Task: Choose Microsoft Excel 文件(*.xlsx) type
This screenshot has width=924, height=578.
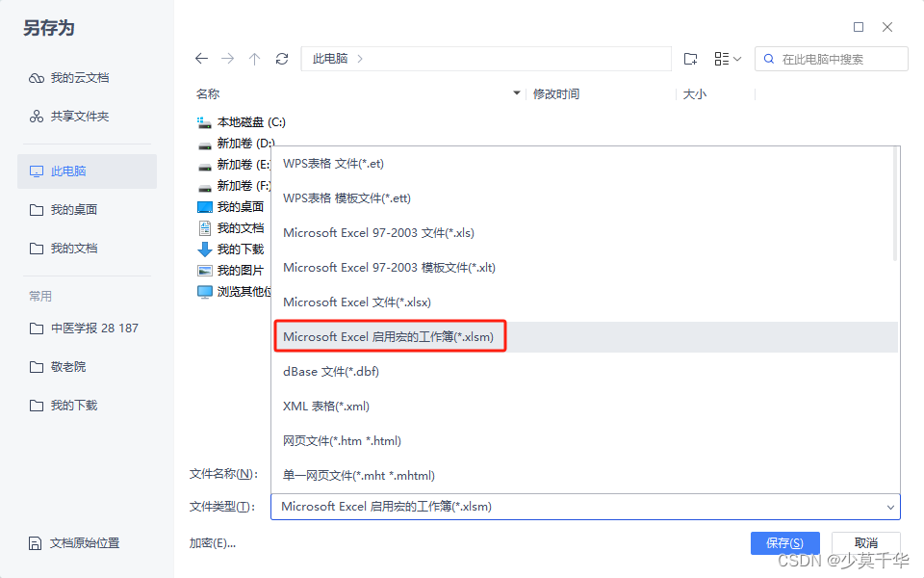Action: coord(584,302)
